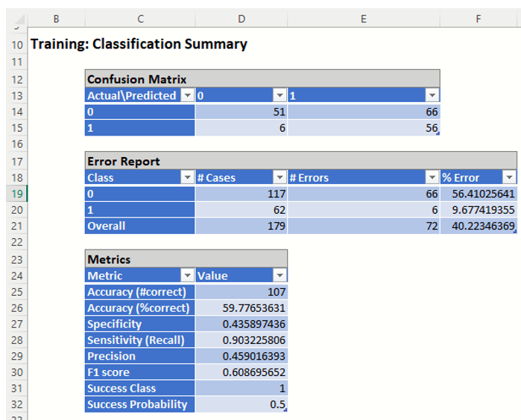Open the # Cases column filter arrow

click(280, 177)
